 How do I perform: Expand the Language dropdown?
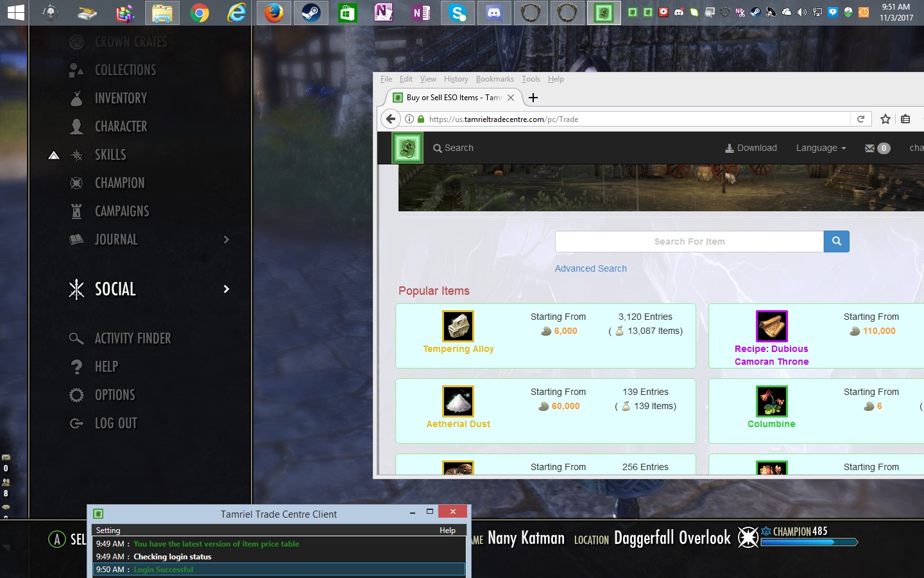click(821, 148)
